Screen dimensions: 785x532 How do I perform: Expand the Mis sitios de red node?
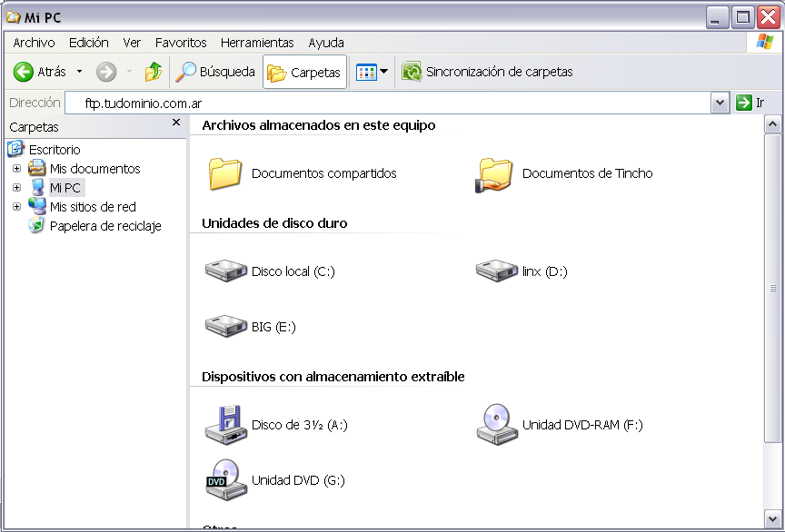pos(16,207)
